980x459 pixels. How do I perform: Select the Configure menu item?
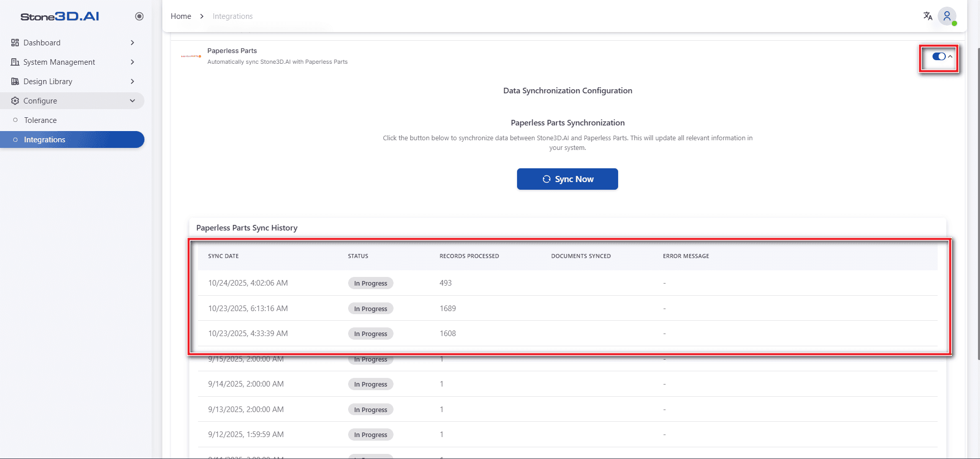(x=72, y=101)
